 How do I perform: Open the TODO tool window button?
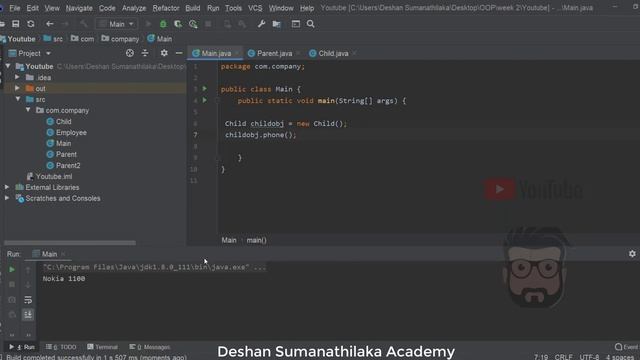tap(61, 347)
